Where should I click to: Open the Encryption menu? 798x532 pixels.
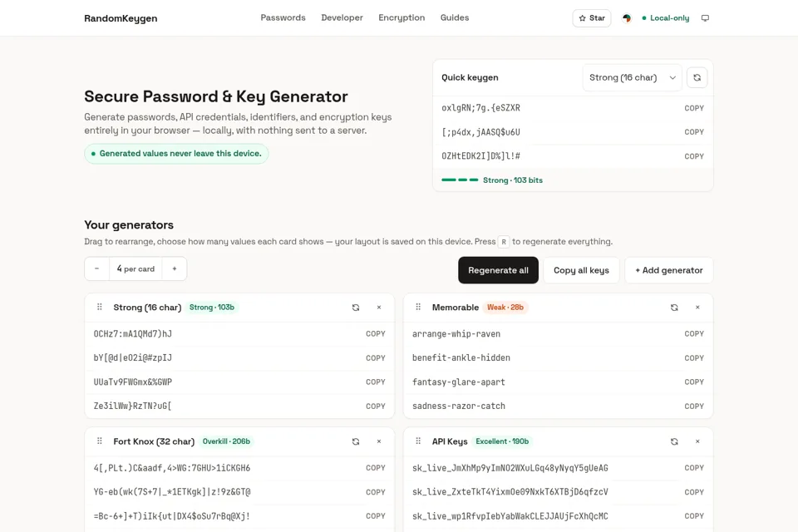coord(401,17)
